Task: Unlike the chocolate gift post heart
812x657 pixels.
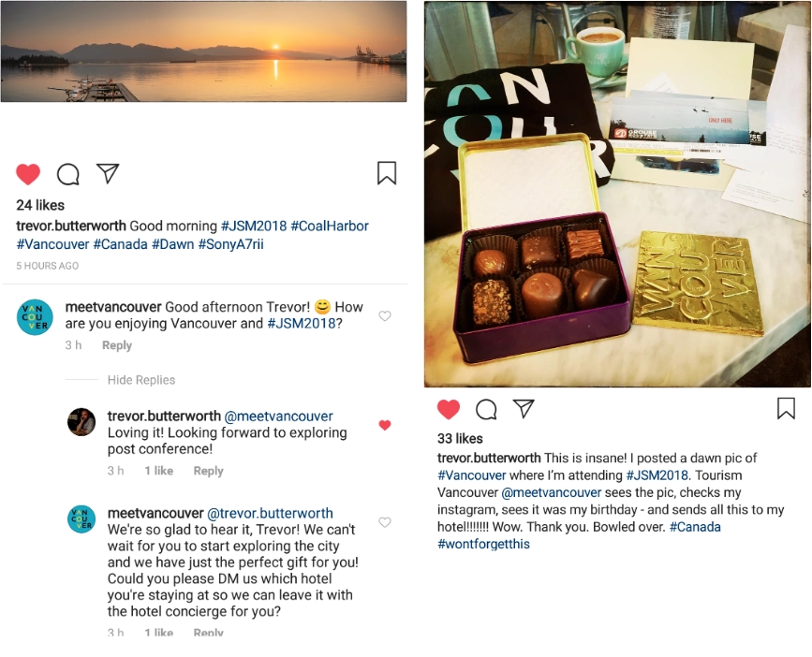Action: coord(449,409)
